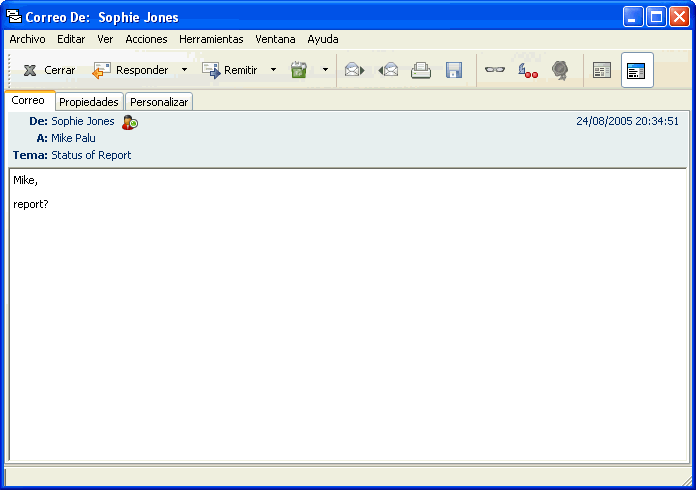Click the sender name Sophie Jones

coord(83,121)
